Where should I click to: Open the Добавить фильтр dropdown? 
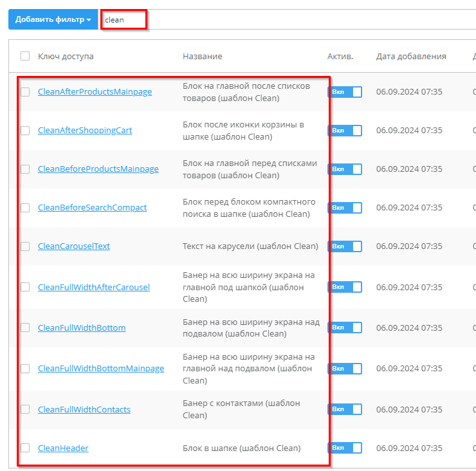pos(53,20)
